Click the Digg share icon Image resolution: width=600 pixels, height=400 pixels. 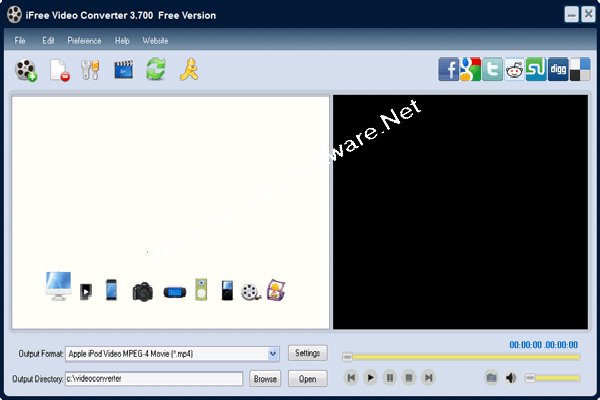click(x=558, y=69)
